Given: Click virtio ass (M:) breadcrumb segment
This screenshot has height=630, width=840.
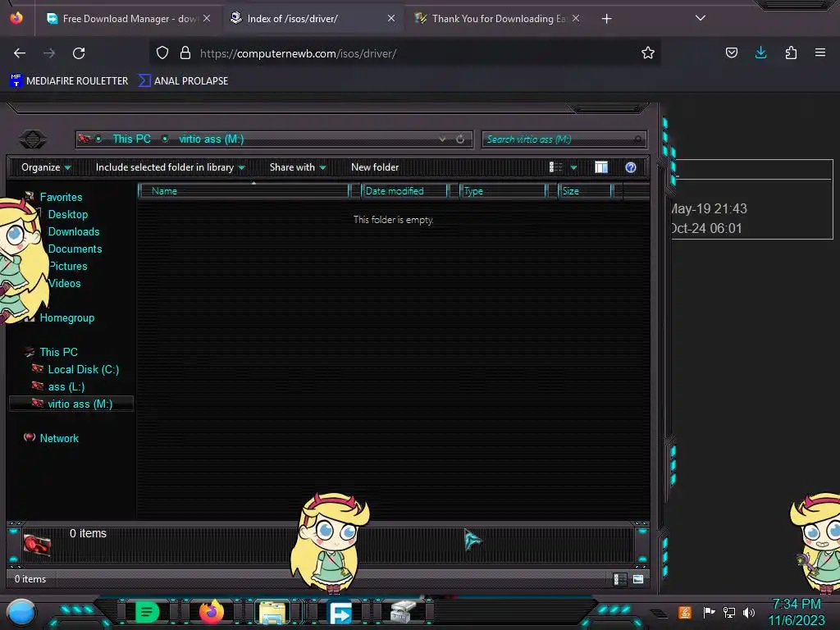Looking at the screenshot, I should (x=211, y=139).
